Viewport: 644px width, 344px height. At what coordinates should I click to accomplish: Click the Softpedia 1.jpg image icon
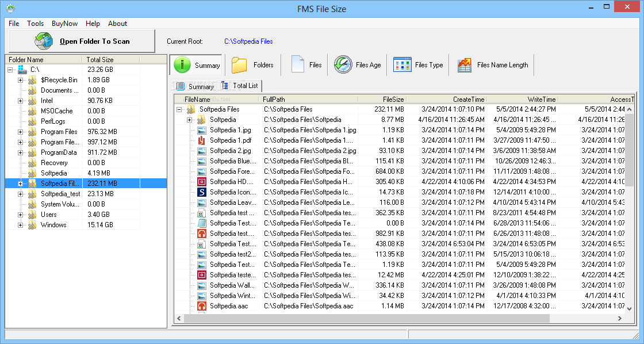click(x=202, y=130)
